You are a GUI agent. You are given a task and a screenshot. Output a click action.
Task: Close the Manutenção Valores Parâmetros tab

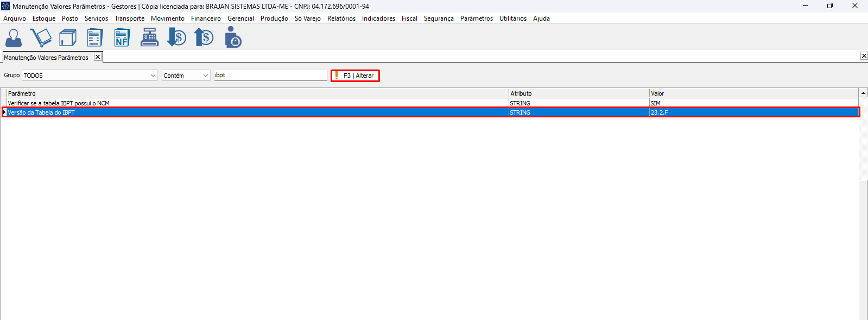pos(98,57)
